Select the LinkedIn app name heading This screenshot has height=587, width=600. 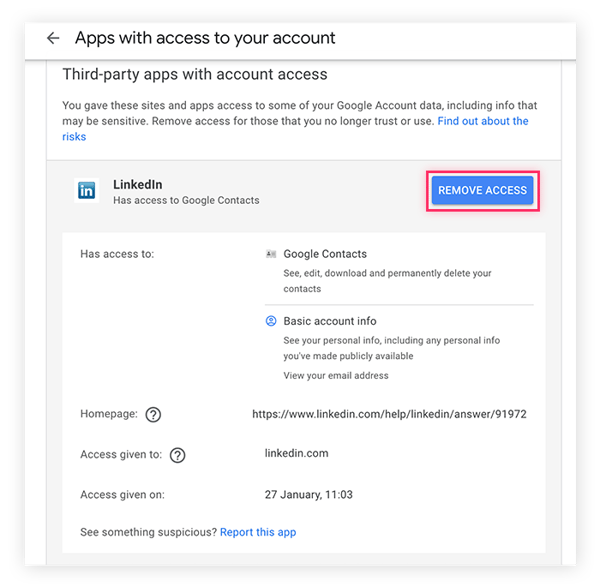pos(138,184)
